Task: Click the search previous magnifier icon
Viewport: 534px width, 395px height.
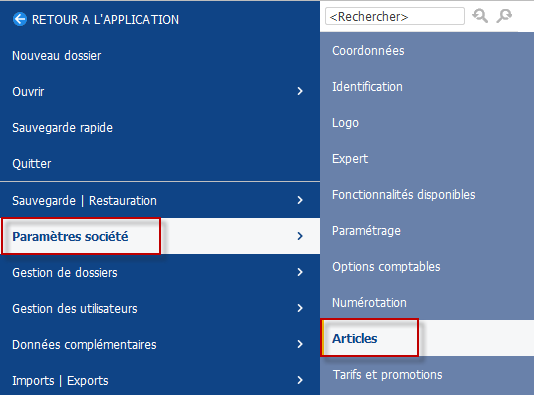Action: [480, 16]
